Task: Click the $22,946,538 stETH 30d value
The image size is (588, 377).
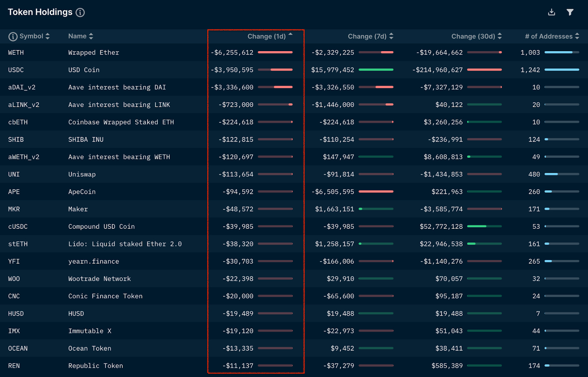Action: 441,244
